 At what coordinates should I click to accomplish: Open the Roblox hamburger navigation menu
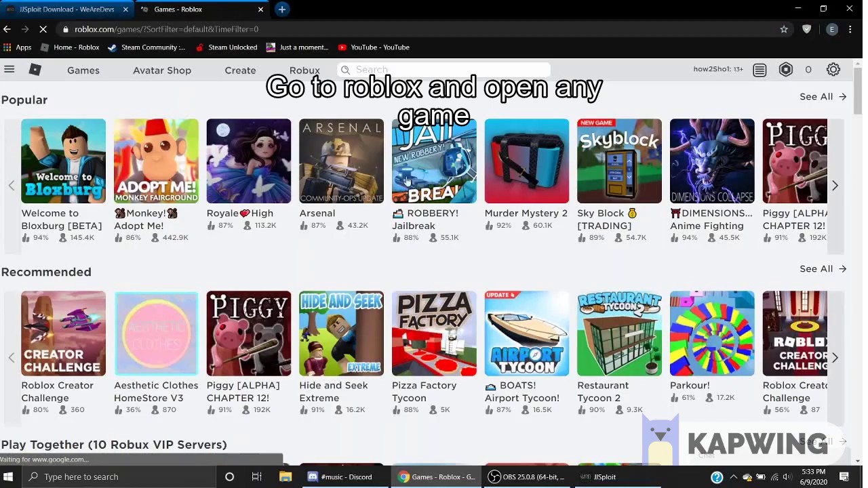[x=9, y=69]
